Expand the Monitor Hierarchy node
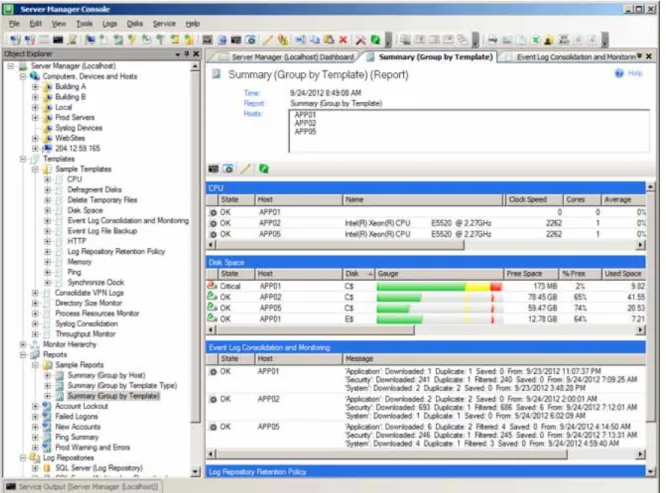Viewport: 666px width, 493px height. coord(23,344)
